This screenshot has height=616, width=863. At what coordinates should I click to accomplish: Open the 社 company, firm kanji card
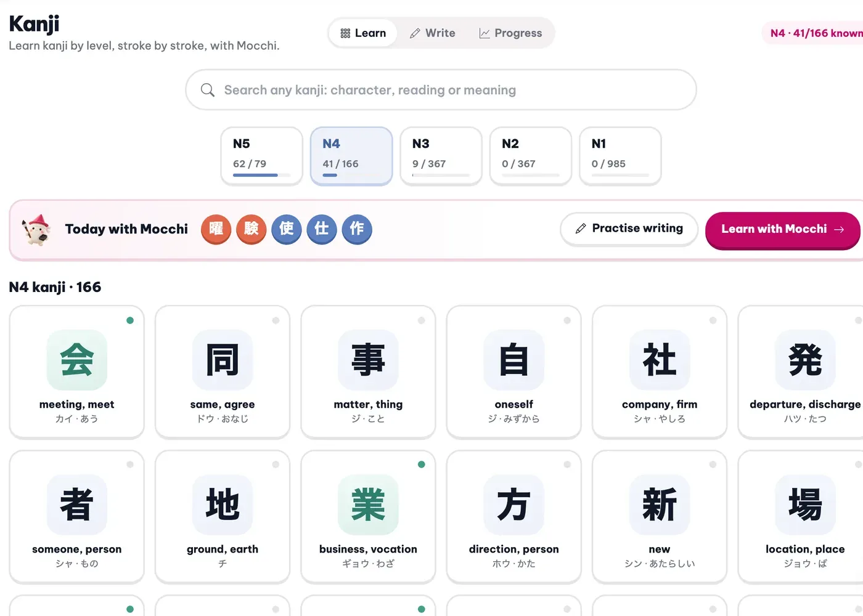pyautogui.click(x=660, y=372)
